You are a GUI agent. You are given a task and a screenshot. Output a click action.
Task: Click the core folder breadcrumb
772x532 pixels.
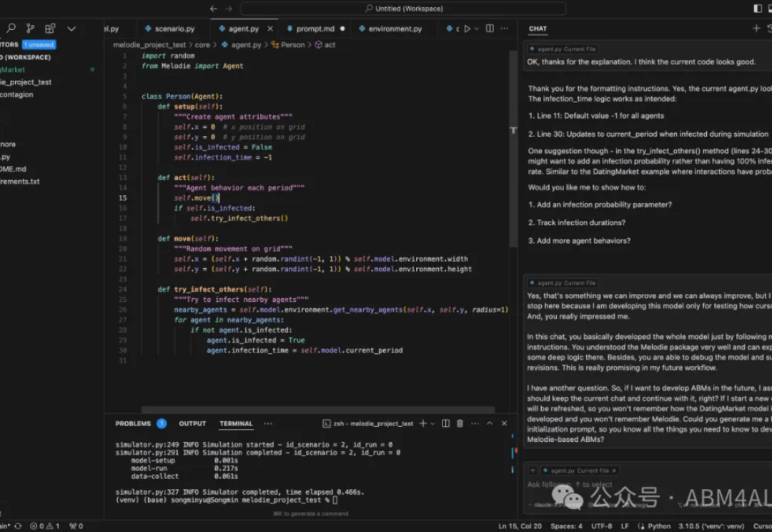click(202, 45)
